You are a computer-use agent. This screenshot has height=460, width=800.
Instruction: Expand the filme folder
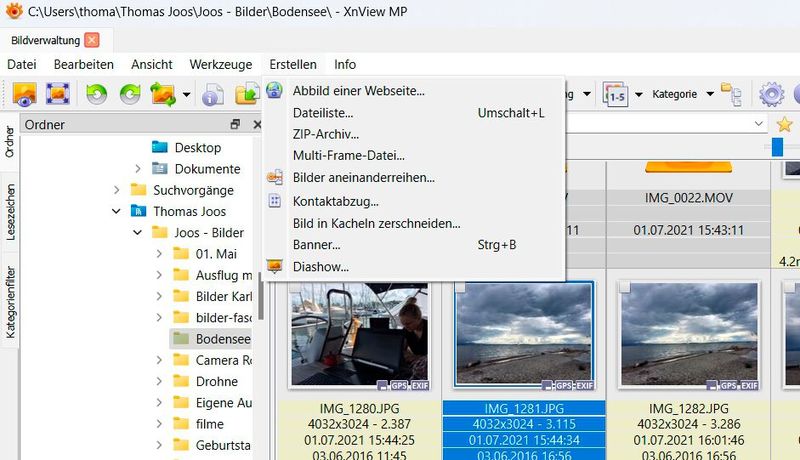coord(159,424)
